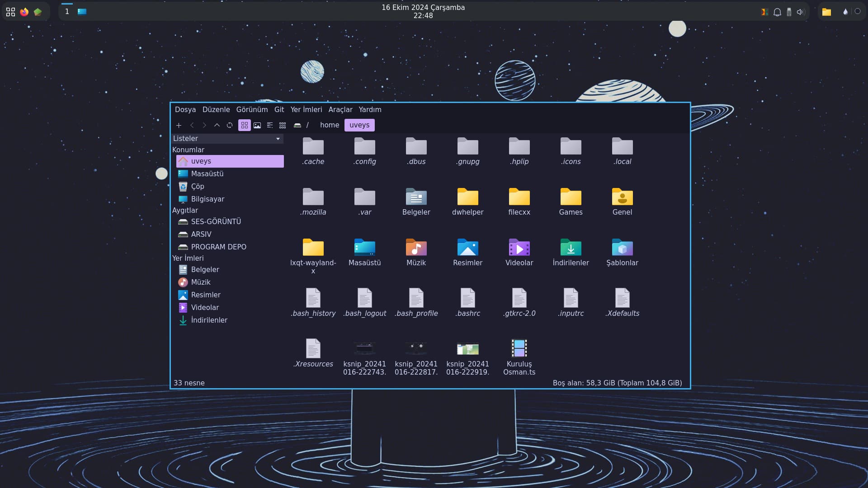Open the application menu grid icon
The image size is (868, 488).
point(10,12)
